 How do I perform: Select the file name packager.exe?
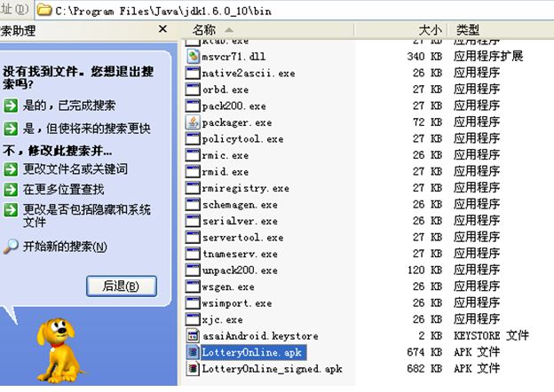pos(237,122)
